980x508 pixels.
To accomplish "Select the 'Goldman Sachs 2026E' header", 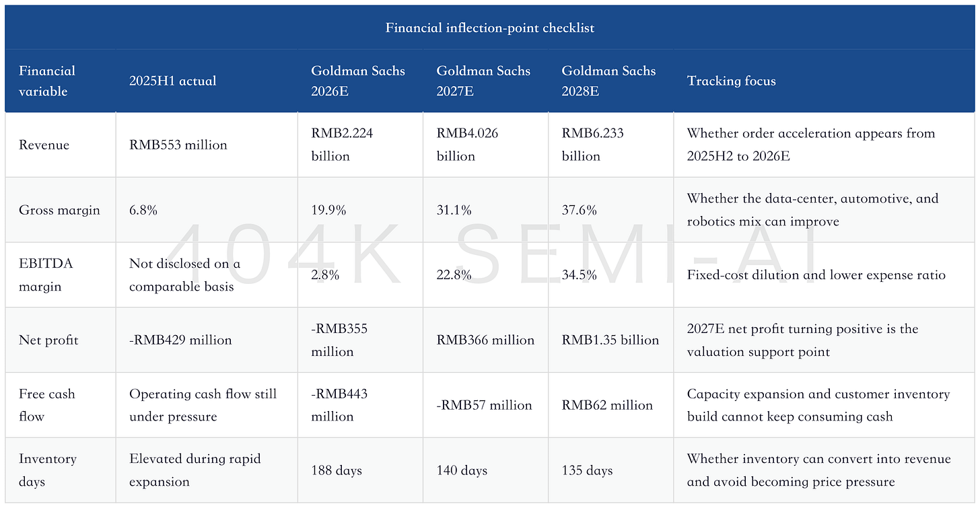I will [358, 81].
